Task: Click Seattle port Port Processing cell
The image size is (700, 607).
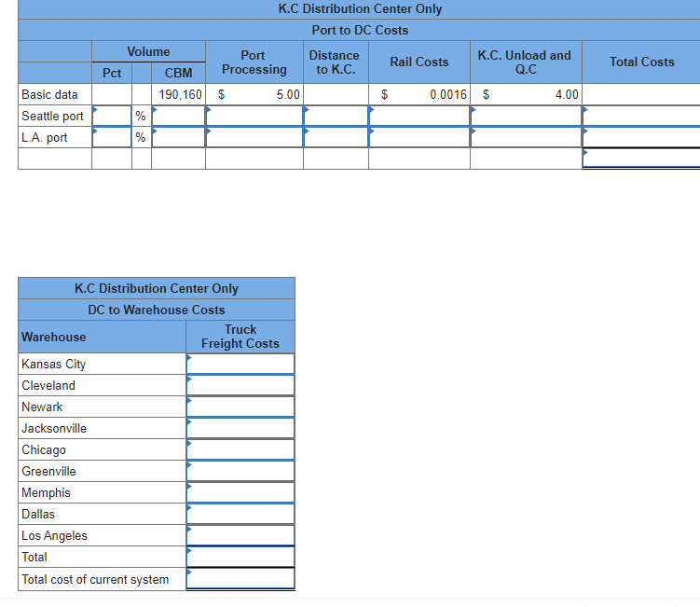Action: point(254,116)
